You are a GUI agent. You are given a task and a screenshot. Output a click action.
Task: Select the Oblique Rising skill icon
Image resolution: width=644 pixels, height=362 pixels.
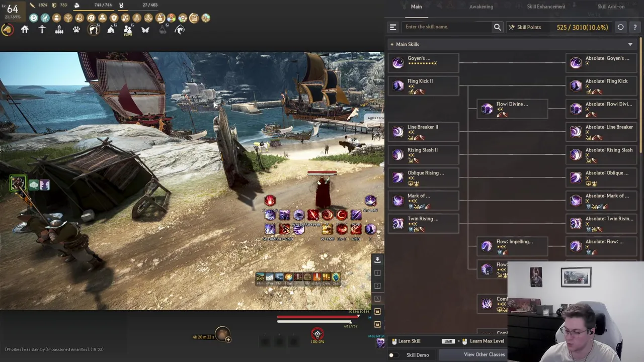398,177
